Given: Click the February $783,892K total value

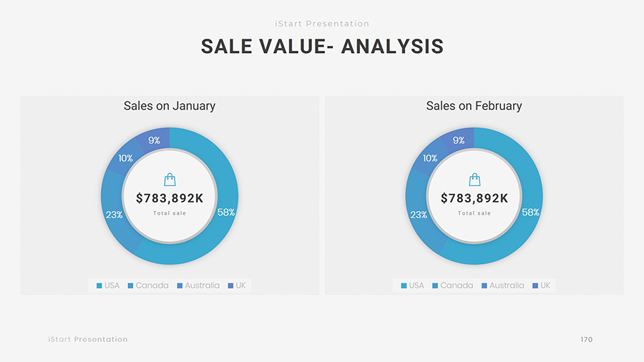Looking at the screenshot, I should point(474,198).
